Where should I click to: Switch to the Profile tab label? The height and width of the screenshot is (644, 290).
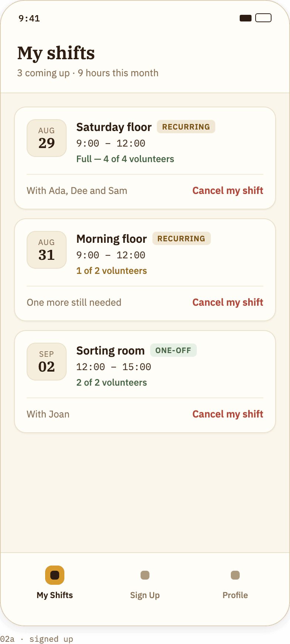[235, 595]
